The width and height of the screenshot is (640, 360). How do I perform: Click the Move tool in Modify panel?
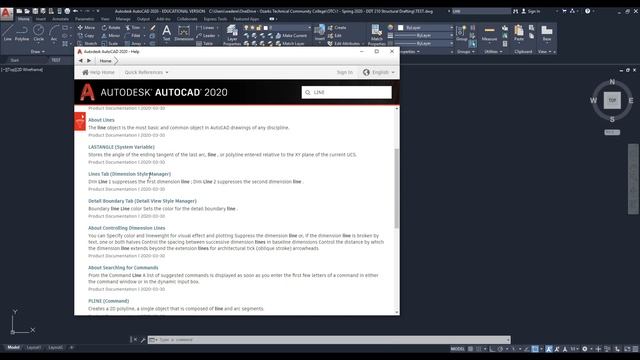[x=86, y=27]
